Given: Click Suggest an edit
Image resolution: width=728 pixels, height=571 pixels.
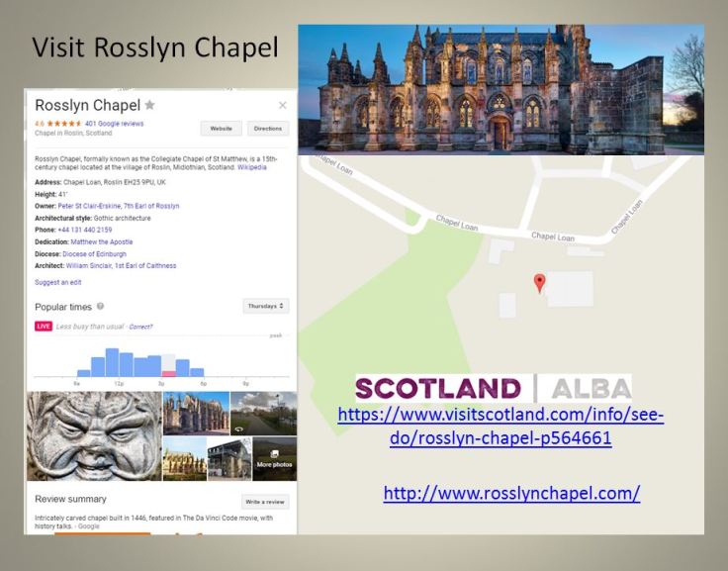Looking at the screenshot, I should (x=58, y=282).
